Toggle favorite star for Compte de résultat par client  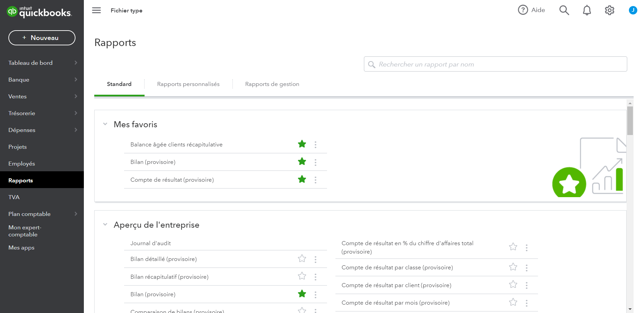513,285
